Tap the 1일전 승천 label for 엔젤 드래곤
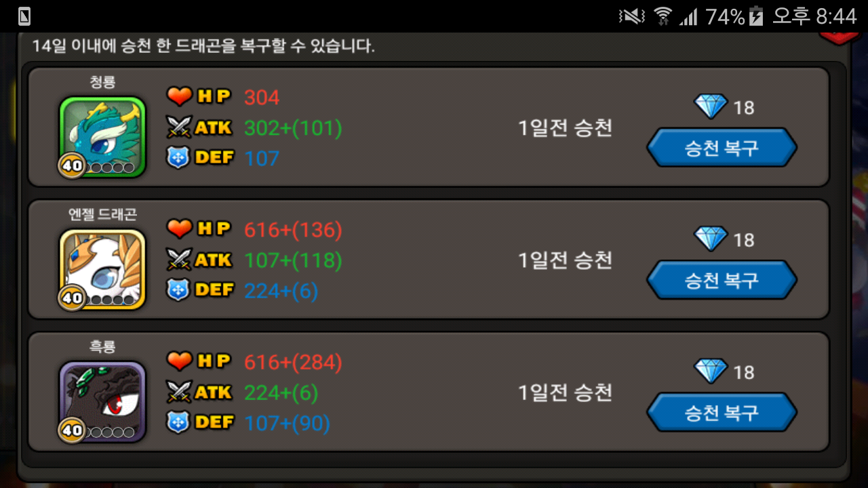 (566, 260)
